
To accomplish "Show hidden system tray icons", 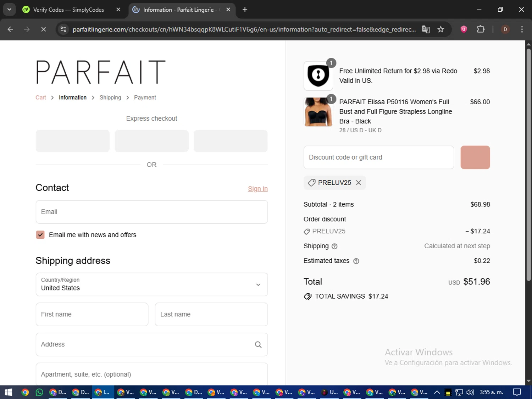I will pyautogui.click(x=437, y=392).
